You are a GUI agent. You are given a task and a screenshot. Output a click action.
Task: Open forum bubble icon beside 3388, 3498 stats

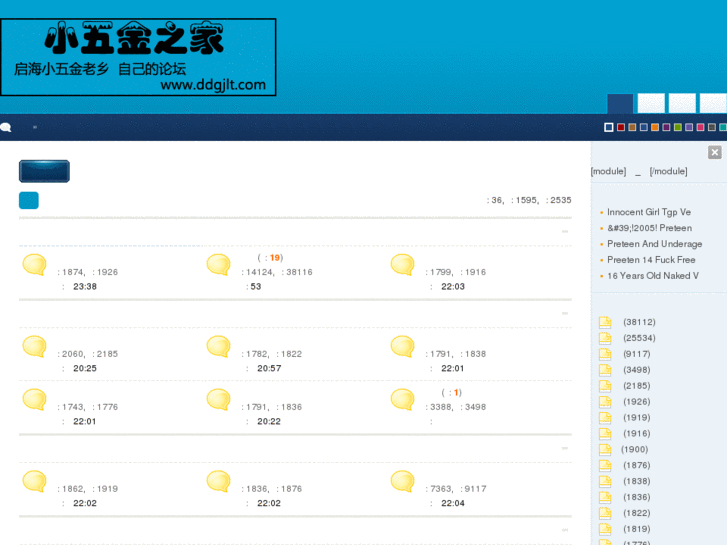click(x=402, y=400)
